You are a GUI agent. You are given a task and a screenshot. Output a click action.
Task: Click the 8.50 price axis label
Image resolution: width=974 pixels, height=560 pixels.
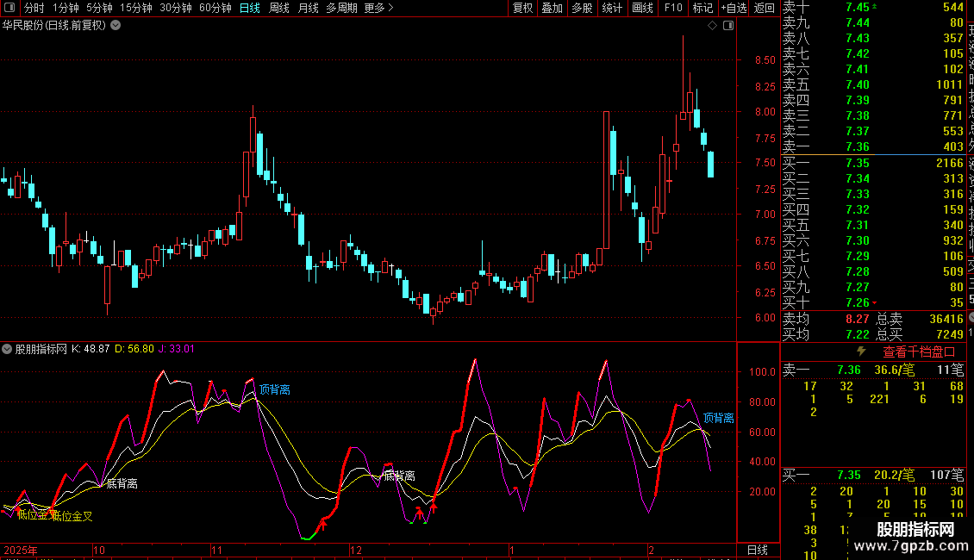[765, 60]
